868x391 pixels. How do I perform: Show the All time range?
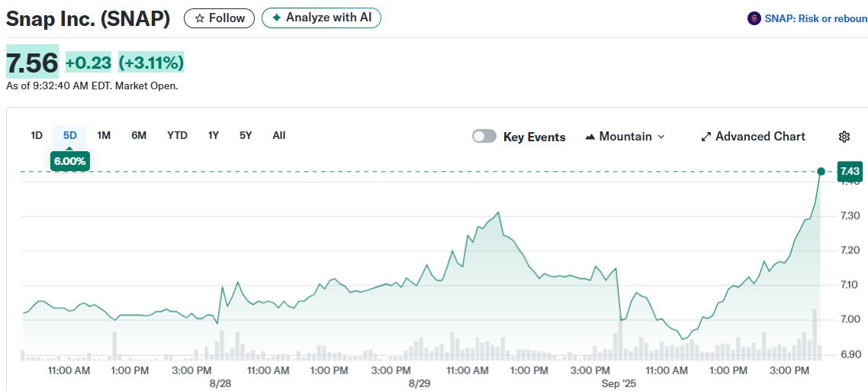pos(279,135)
